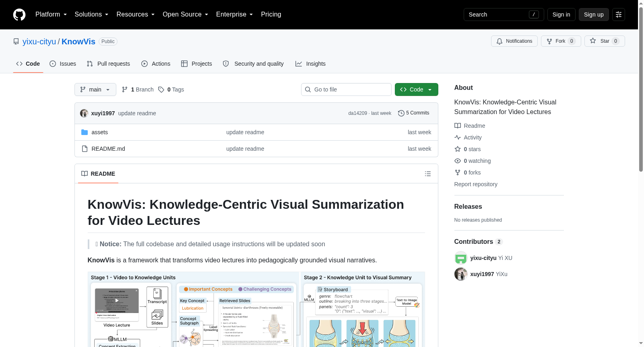Click the Sign up button
This screenshot has height=347, width=644.
594,15
